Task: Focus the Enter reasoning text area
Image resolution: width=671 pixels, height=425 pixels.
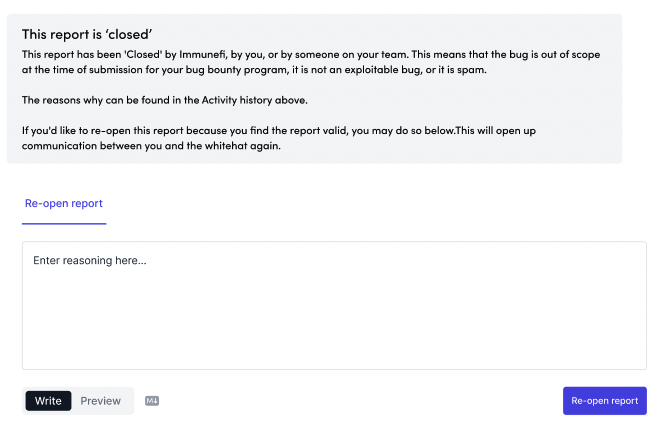Action: [x=334, y=305]
